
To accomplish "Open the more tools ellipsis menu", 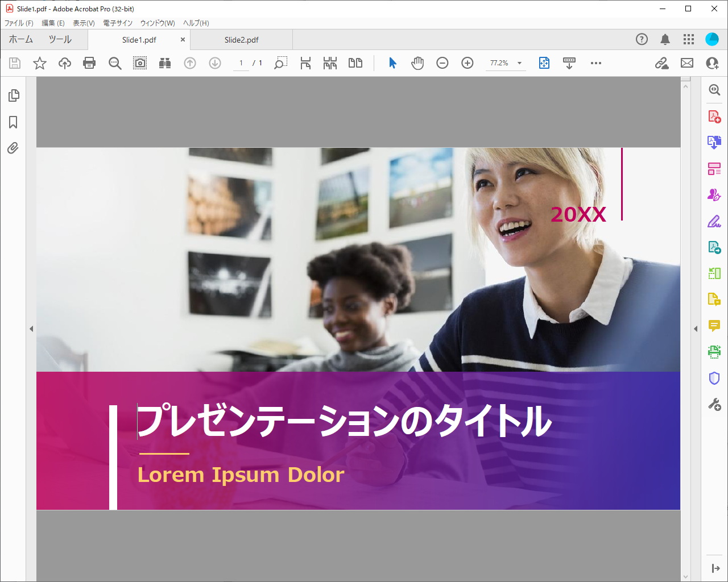I will click(x=595, y=63).
